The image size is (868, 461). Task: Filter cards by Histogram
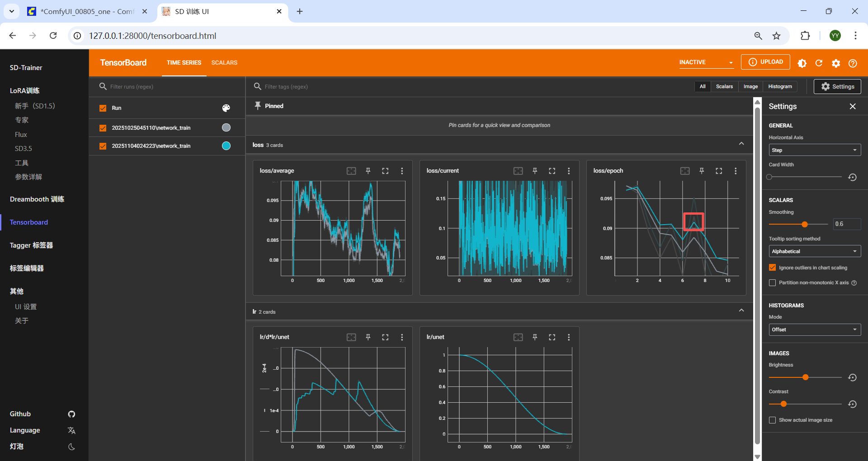click(x=780, y=86)
